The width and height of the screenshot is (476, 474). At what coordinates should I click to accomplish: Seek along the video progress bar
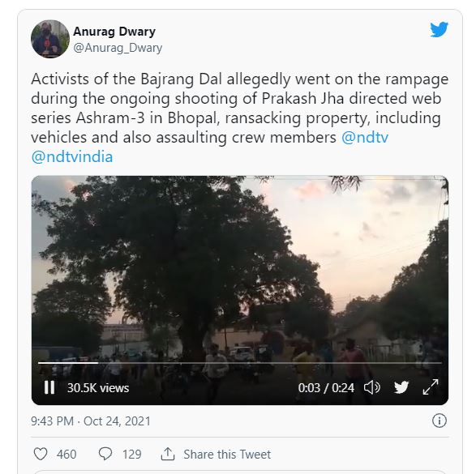[x=240, y=363]
